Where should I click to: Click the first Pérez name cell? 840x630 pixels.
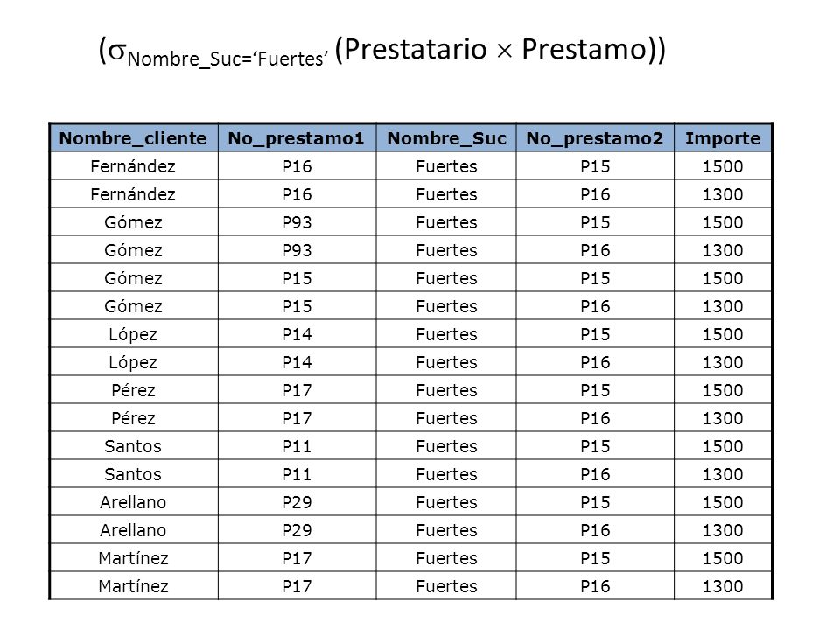tap(133, 390)
